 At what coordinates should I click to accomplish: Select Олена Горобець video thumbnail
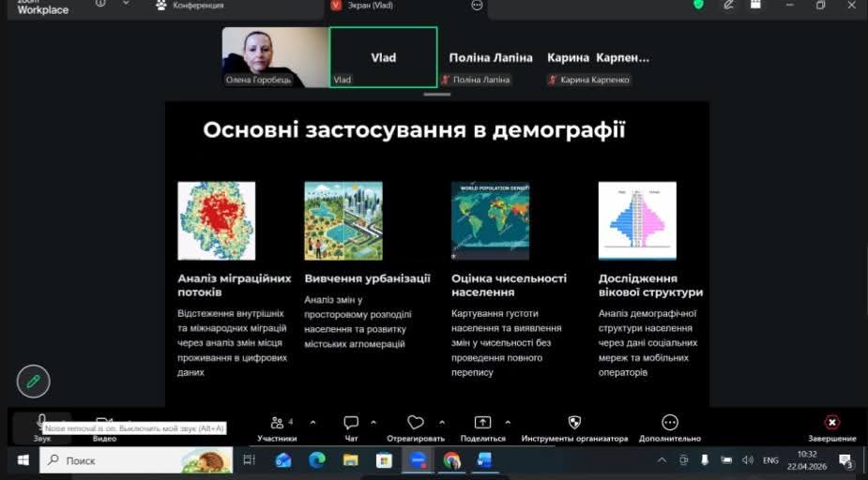point(275,56)
